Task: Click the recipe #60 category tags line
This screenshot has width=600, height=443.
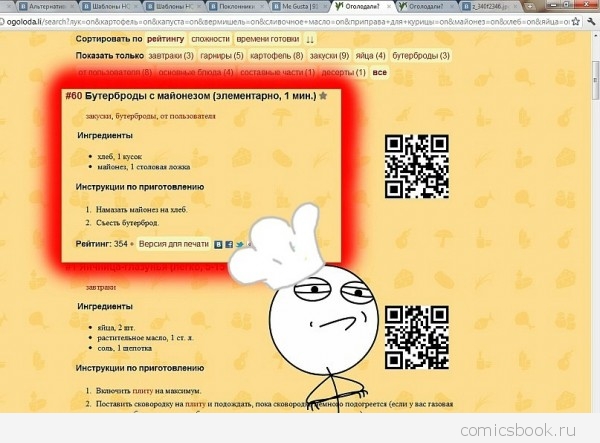Action: [x=151, y=116]
